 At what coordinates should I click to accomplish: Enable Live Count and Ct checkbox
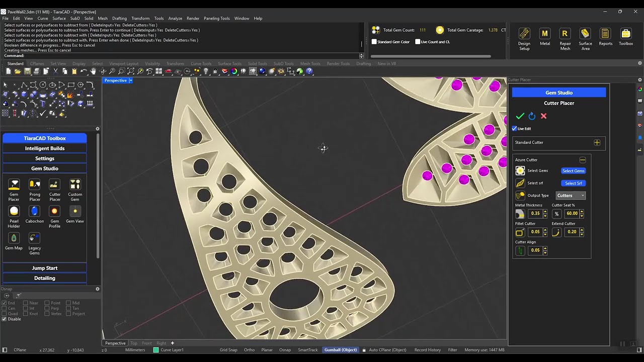[418, 42]
